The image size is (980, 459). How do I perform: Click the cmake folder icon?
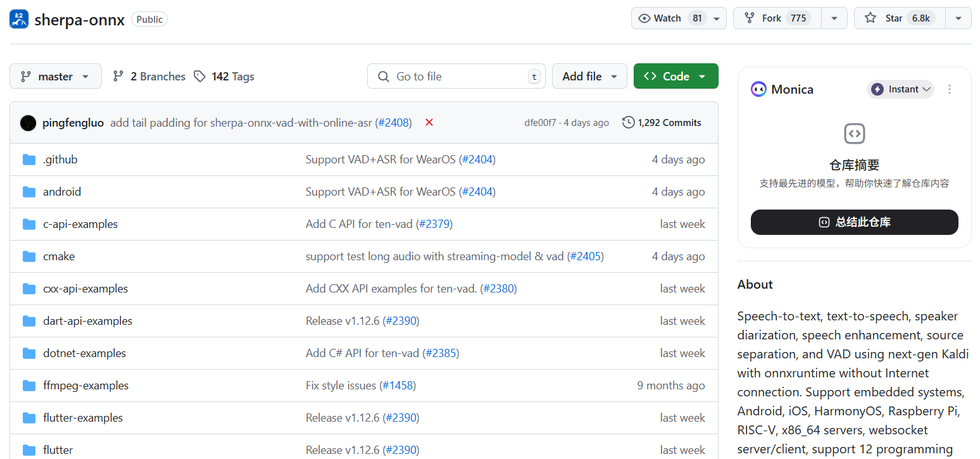[x=28, y=256]
